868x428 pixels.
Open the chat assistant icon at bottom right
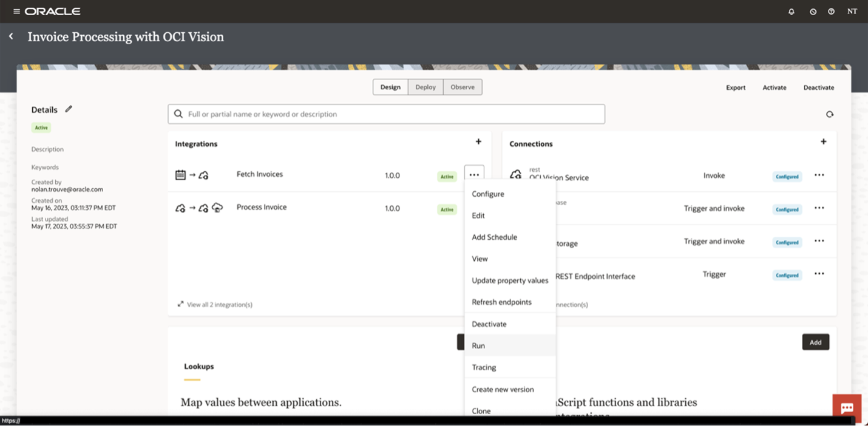pyautogui.click(x=847, y=407)
